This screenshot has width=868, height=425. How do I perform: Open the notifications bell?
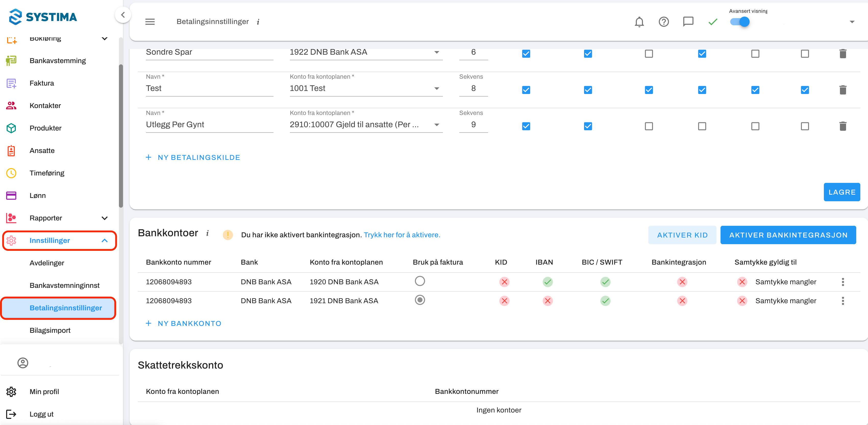pyautogui.click(x=639, y=22)
